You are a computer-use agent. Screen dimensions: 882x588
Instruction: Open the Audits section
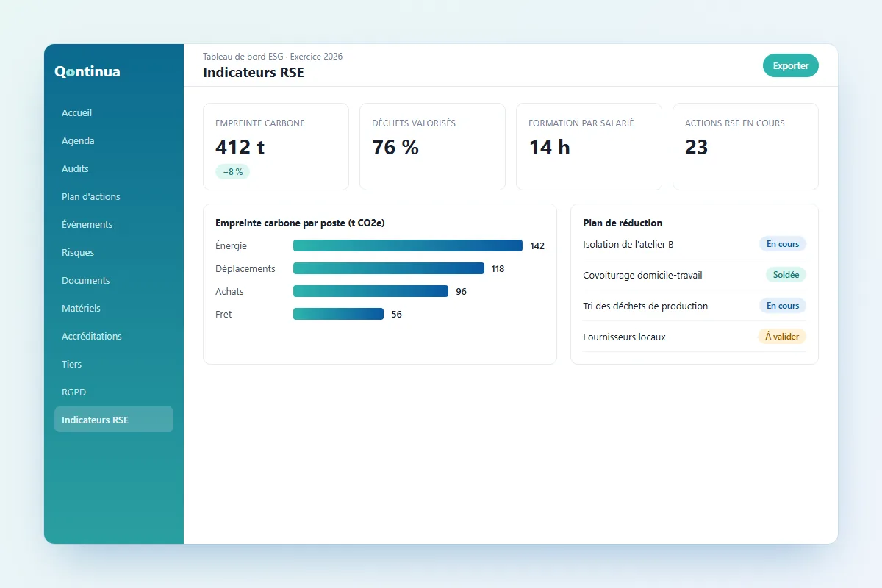tap(114, 168)
